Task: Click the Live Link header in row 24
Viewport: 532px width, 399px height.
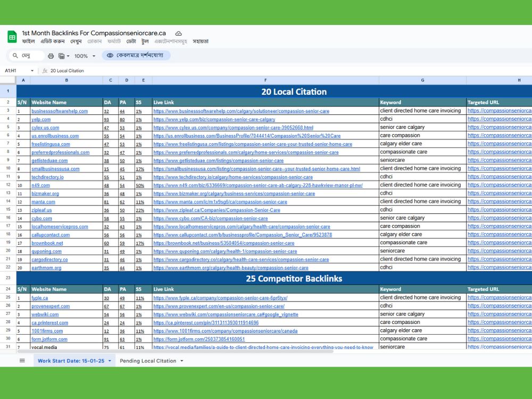Action: pyautogui.click(x=265, y=289)
